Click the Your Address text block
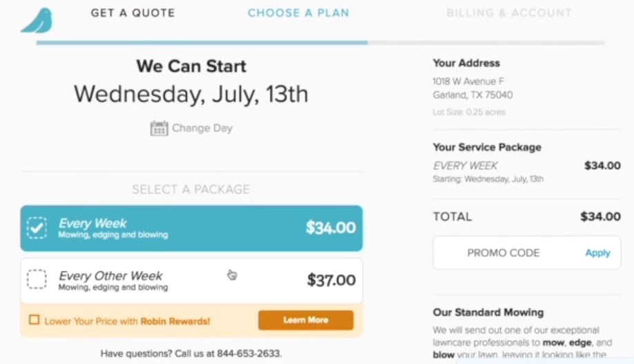This screenshot has height=364, width=634. coord(472,88)
